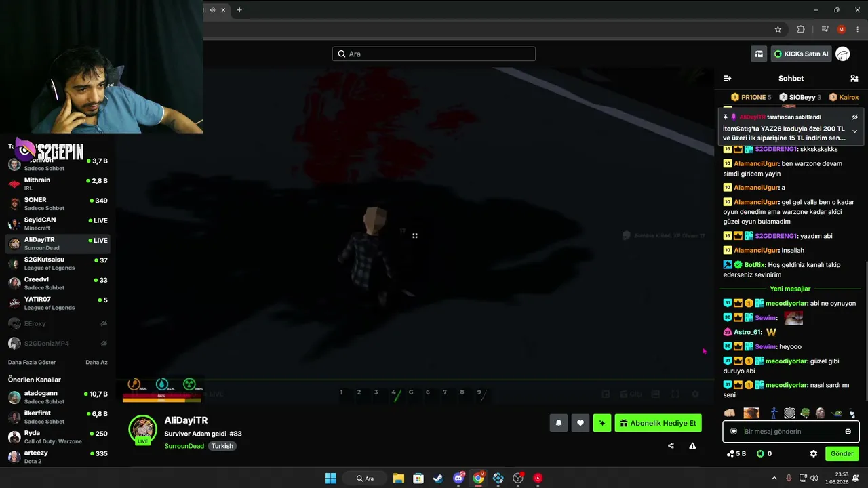Screen dimensions: 868x488
Task: Select AliDayiTR channel in sidebar
Action: pos(58,243)
